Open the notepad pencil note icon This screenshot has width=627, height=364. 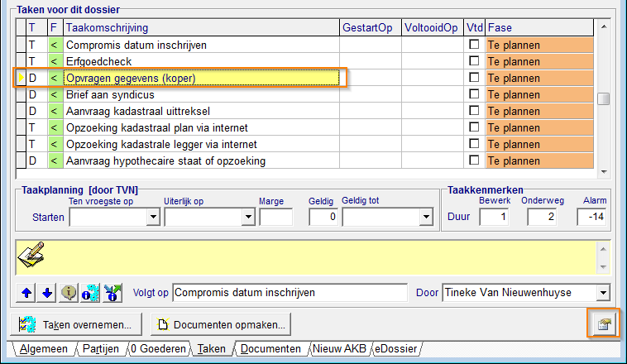coord(31,255)
